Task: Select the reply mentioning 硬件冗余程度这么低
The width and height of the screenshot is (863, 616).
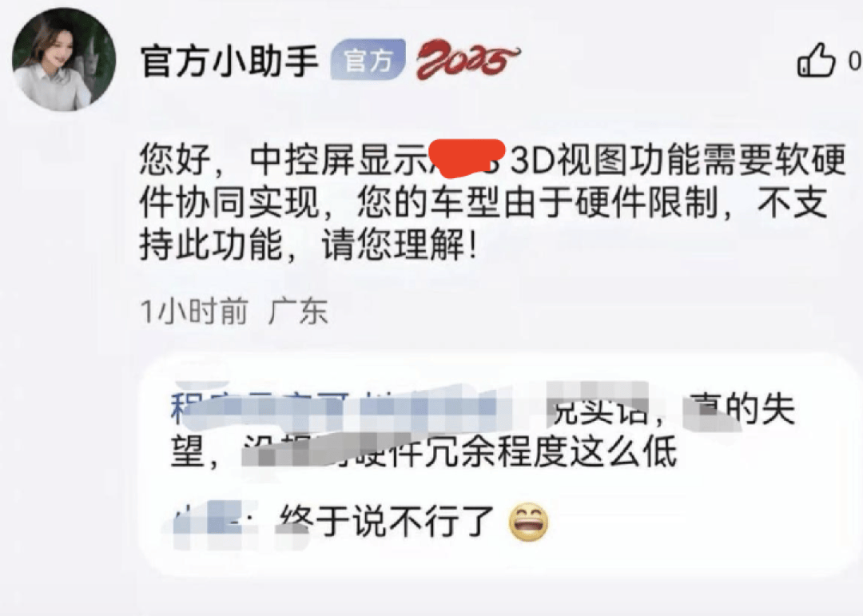Action: (x=483, y=431)
